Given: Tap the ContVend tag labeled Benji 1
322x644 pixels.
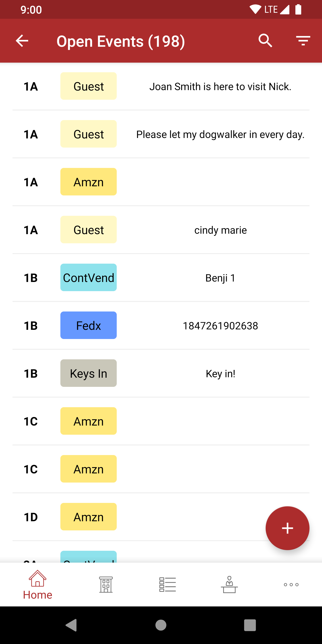Looking at the screenshot, I should [x=89, y=278].
